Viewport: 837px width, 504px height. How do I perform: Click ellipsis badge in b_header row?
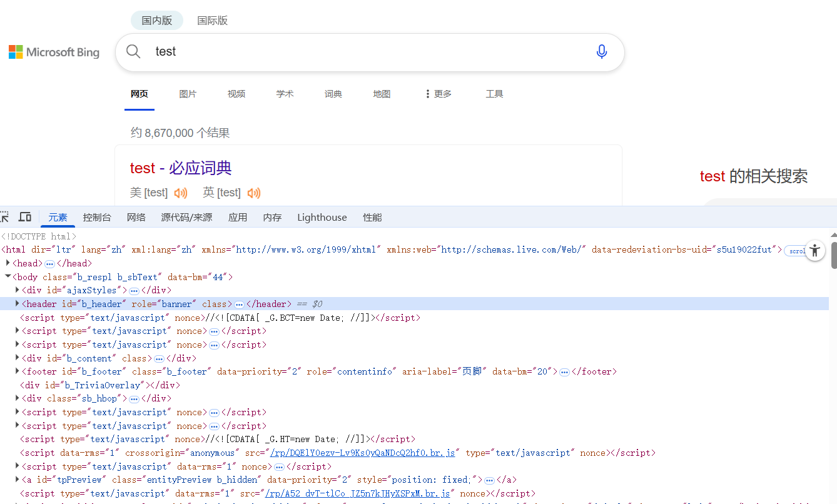tap(239, 305)
